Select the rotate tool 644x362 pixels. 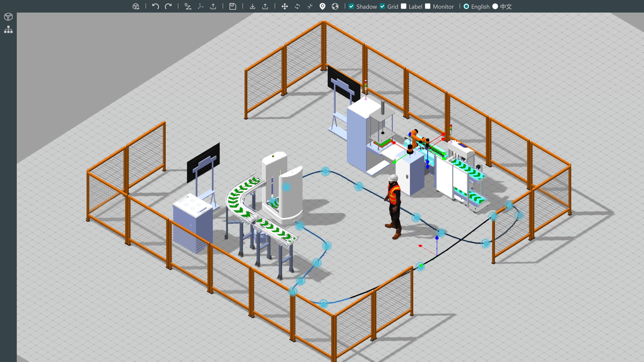297,7
